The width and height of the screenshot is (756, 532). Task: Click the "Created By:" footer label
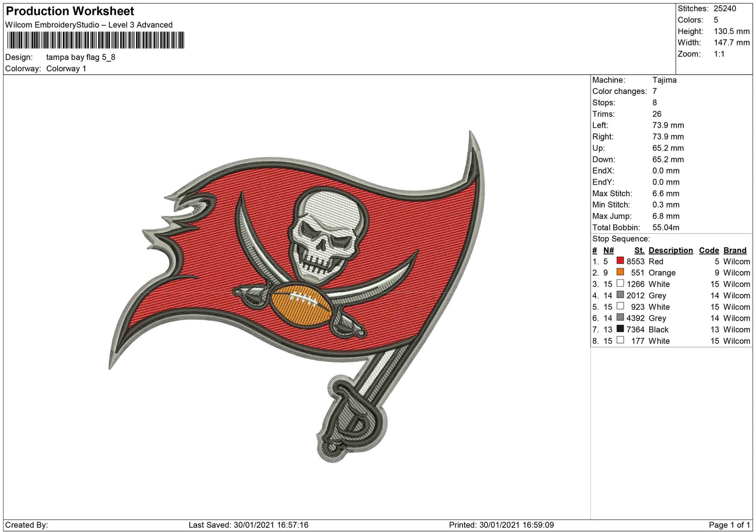click(x=27, y=525)
